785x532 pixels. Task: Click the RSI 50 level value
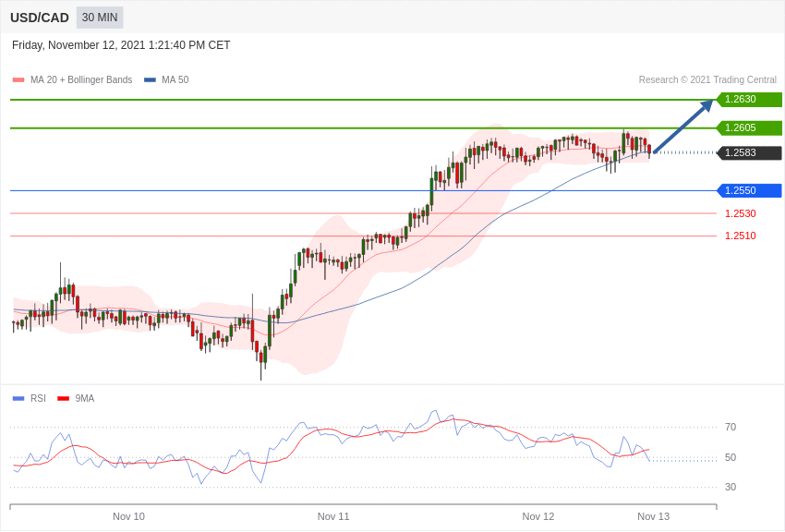(x=731, y=457)
